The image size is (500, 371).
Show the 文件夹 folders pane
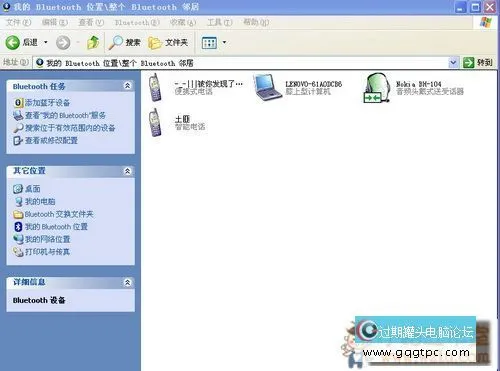(x=168, y=43)
